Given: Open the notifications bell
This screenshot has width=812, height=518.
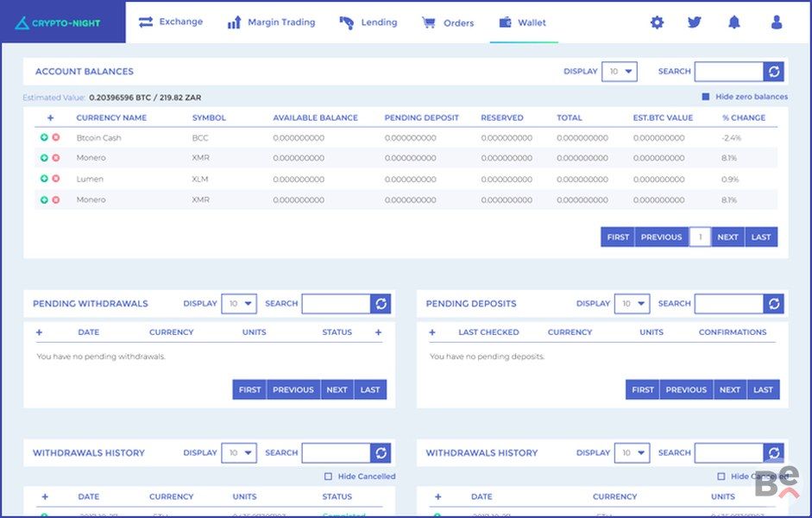Looking at the screenshot, I should click(x=734, y=22).
